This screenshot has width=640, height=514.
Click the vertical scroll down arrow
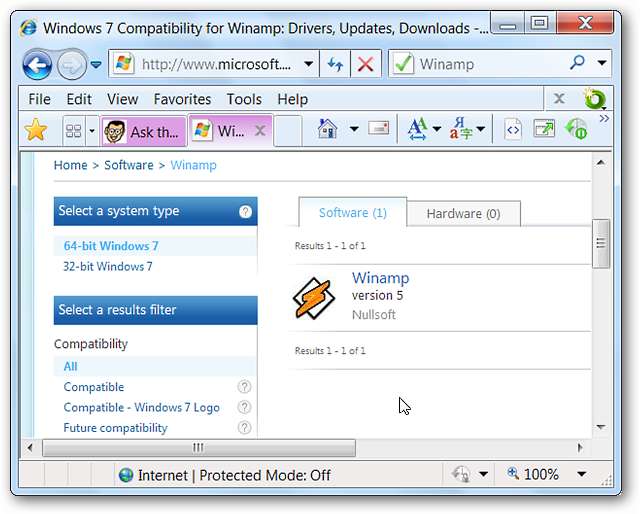600,427
